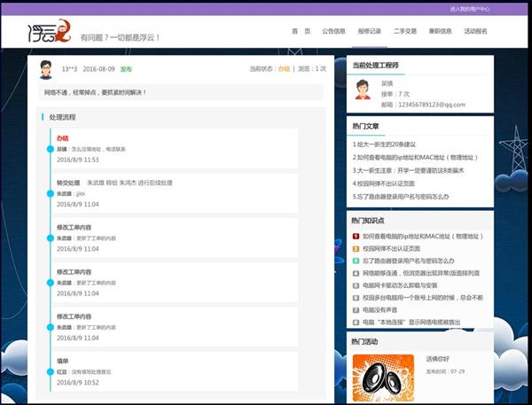
Task: Go to 二手交易 in the navigation
Action: click(x=405, y=31)
